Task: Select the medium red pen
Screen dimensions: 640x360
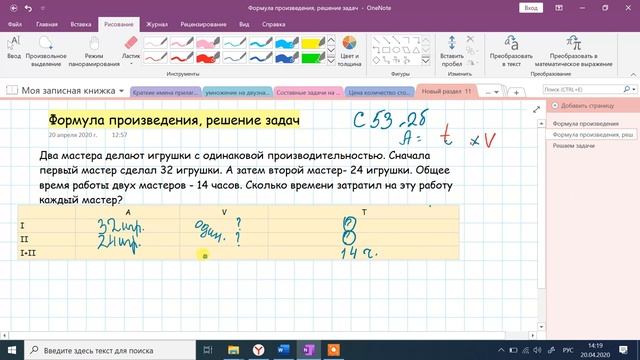Action: click(x=182, y=58)
